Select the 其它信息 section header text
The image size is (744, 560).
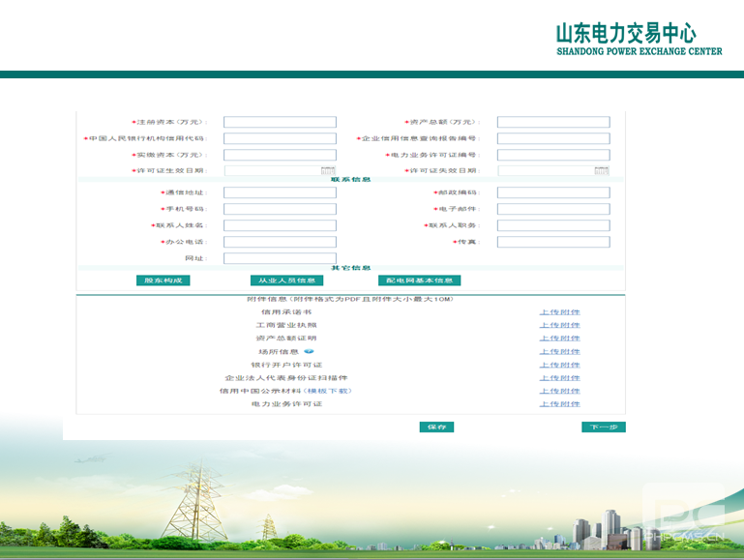pyautogui.click(x=350, y=268)
